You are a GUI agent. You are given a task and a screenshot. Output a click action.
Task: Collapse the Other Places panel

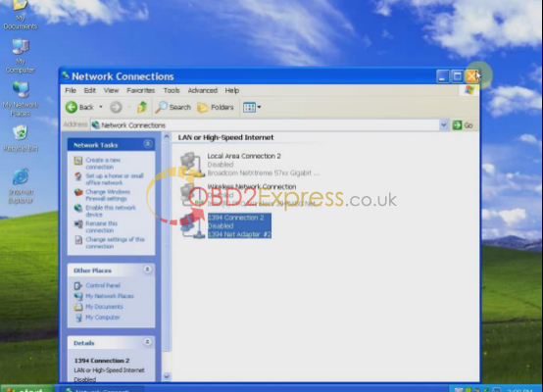coord(148,269)
